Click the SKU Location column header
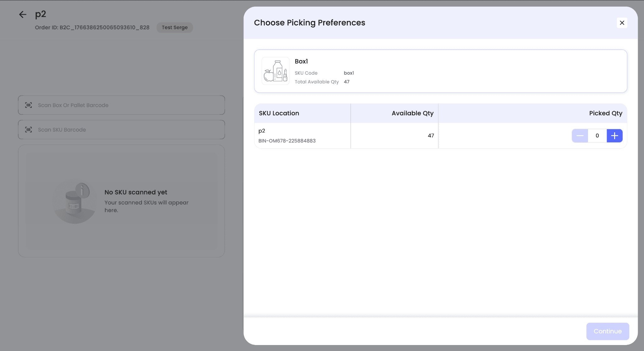This screenshot has width=644, height=351. coord(279,113)
